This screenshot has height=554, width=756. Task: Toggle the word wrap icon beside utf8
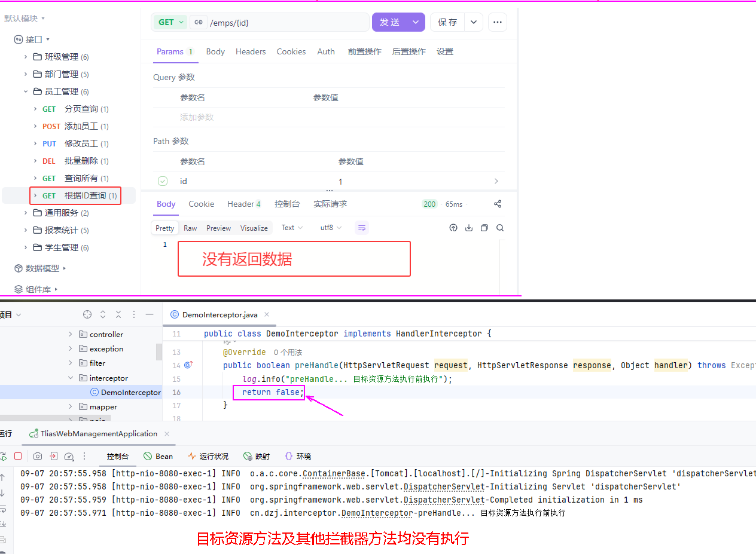(x=361, y=228)
